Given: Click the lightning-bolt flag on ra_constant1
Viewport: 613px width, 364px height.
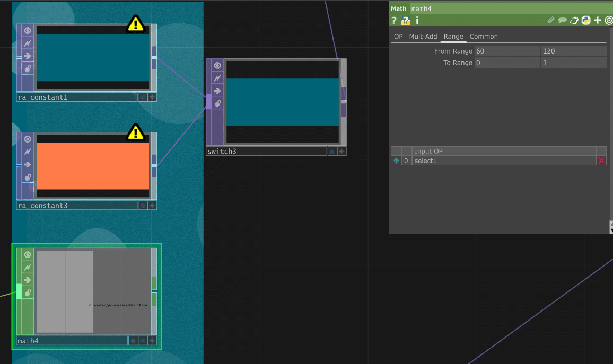Looking at the screenshot, I should [x=28, y=43].
